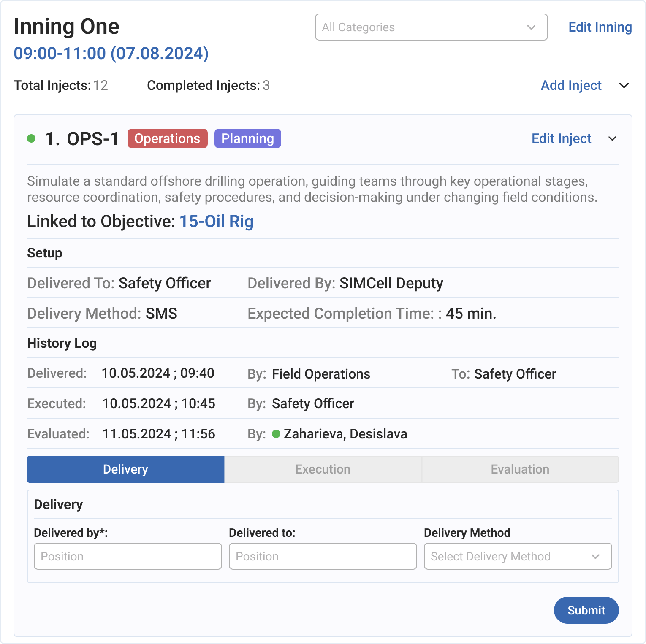Click the Completed Injects count 3

click(266, 86)
